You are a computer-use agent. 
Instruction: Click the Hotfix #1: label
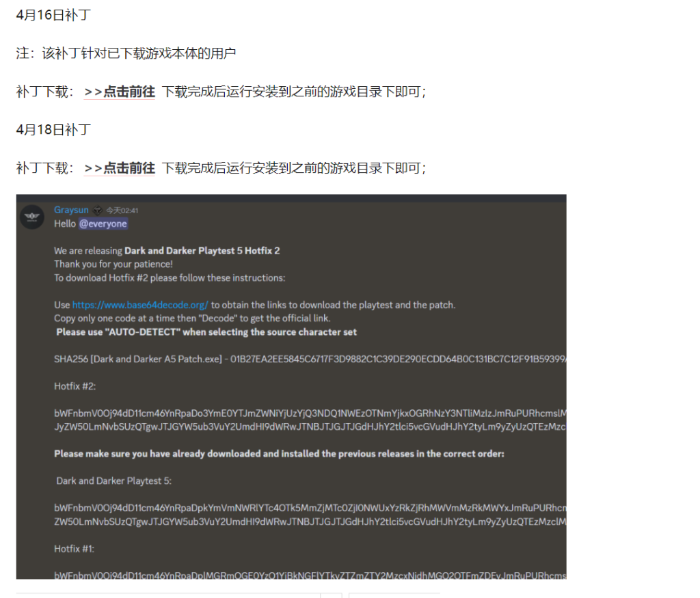click(74, 549)
